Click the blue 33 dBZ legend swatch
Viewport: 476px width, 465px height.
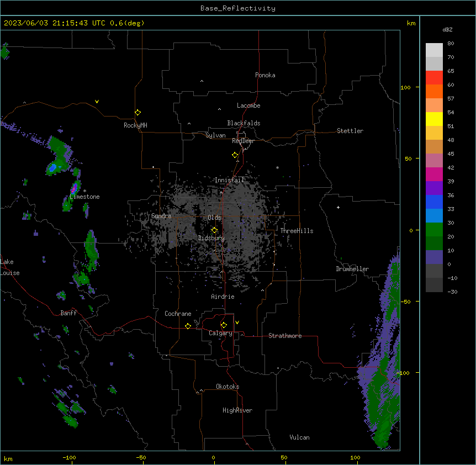(x=434, y=202)
